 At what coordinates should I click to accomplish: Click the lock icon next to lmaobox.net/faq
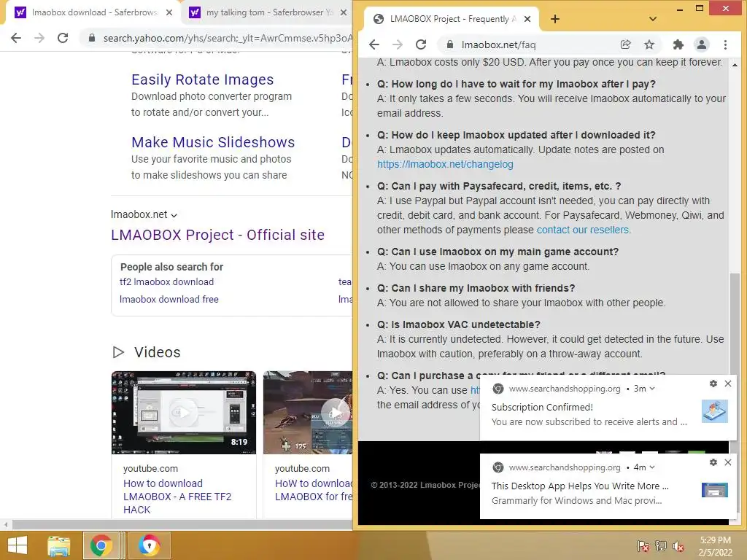pyautogui.click(x=449, y=44)
